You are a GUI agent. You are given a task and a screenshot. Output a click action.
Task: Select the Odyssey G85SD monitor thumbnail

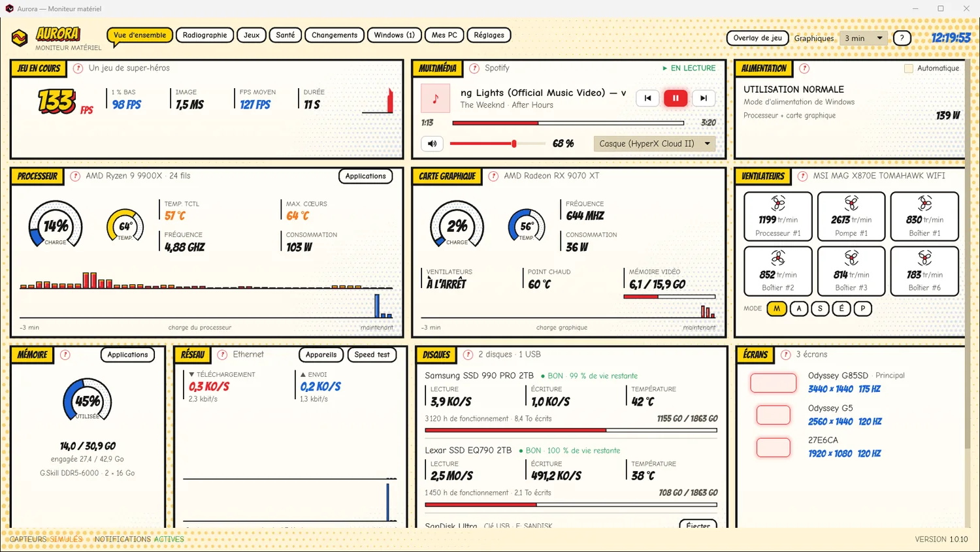pos(774,383)
